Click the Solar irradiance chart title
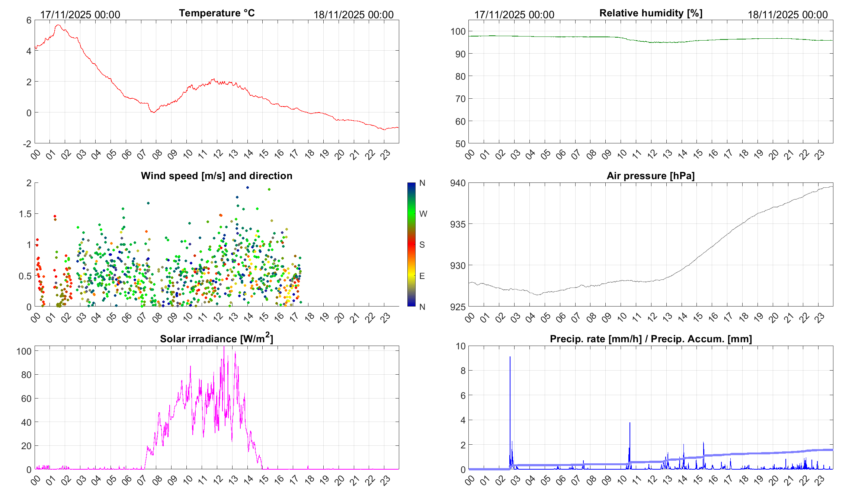This screenshot has height=489, width=868. pyautogui.click(x=216, y=339)
